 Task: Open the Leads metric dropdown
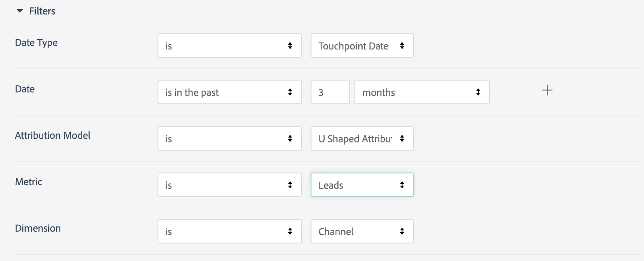coord(361,185)
